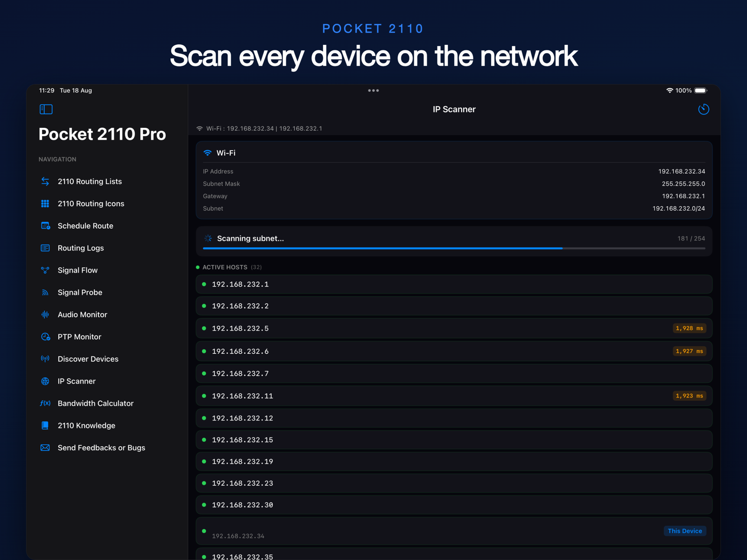
Task: Click the Pocket 2110 Pro title
Action: [x=102, y=134]
